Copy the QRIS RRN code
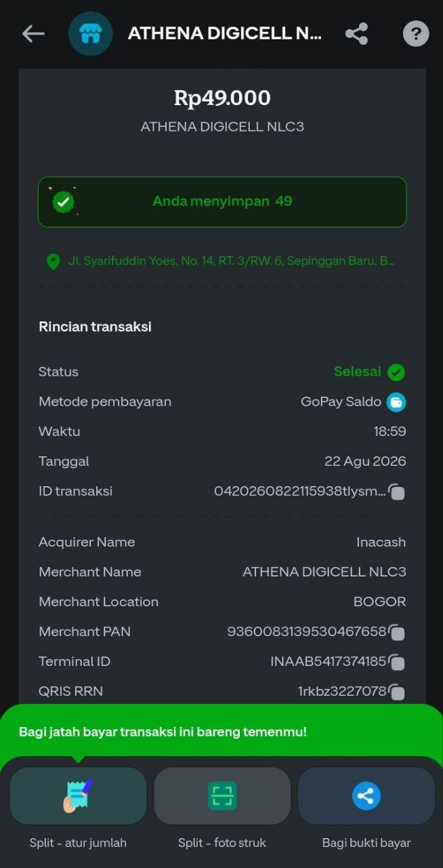The width and height of the screenshot is (443, 868). point(397,692)
